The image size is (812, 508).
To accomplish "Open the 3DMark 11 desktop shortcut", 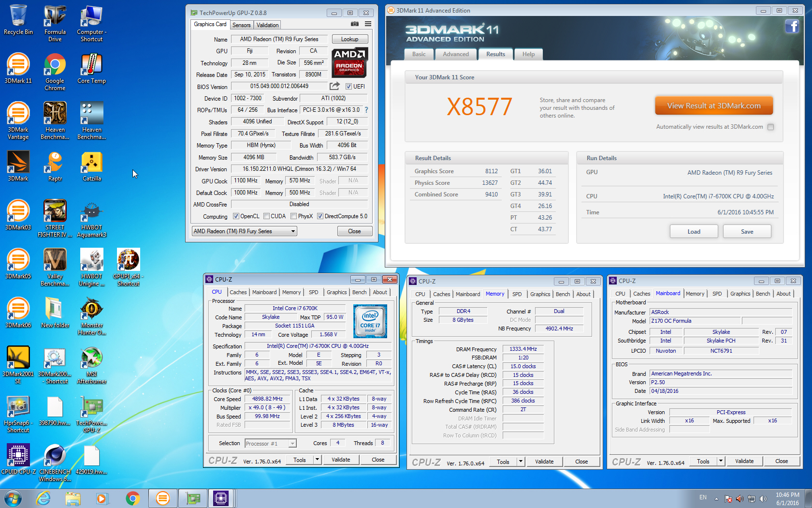I will click(18, 68).
